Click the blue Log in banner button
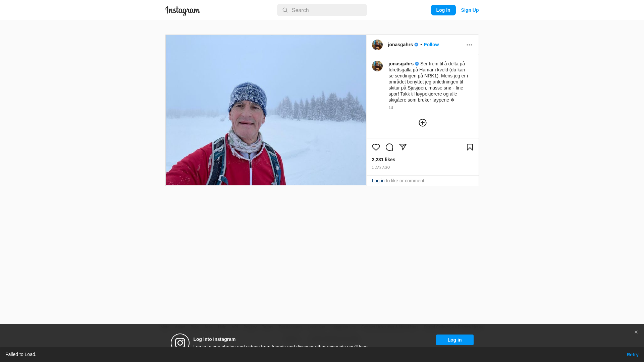Screen dimensions: 644x362 coord(454,340)
